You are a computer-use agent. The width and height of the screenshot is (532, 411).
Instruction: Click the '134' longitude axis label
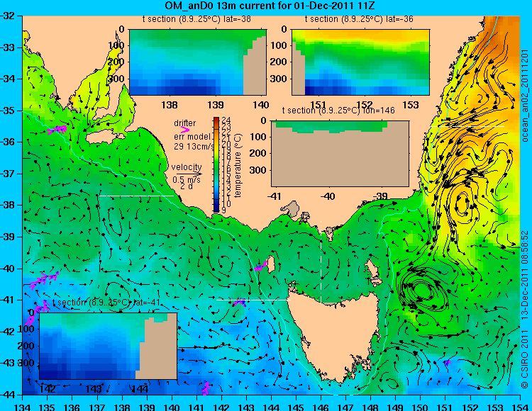coord(23,407)
